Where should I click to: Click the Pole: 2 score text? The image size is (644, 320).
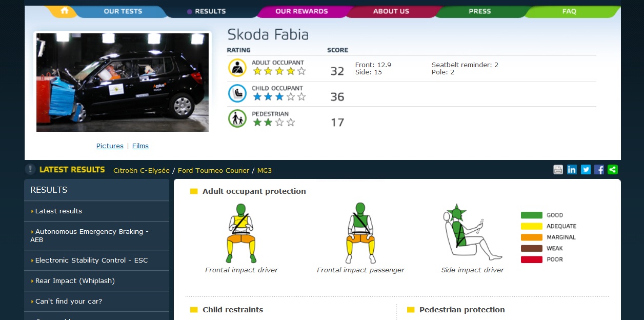[443, 72]
